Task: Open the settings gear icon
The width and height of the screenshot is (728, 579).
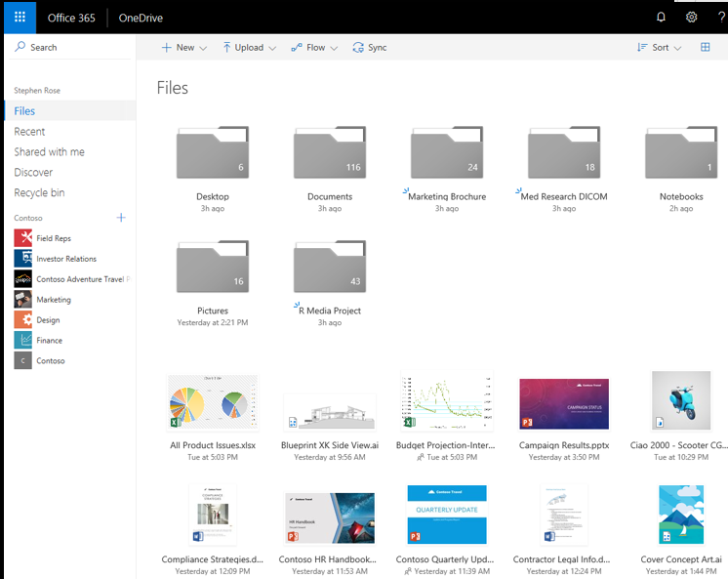Action: (x=691, y=17)
